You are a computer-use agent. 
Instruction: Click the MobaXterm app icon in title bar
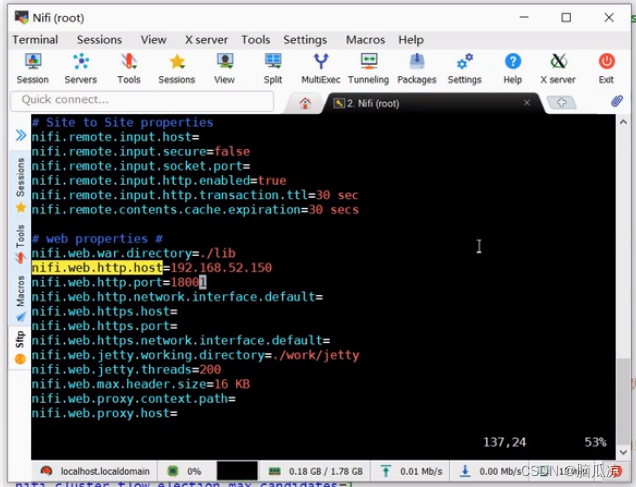point(21,17)
